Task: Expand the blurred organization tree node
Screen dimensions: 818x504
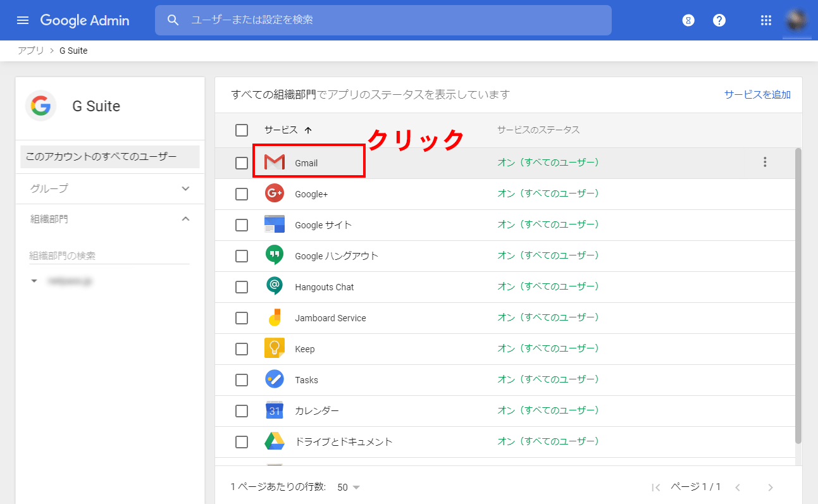Action: pos(34,281)
